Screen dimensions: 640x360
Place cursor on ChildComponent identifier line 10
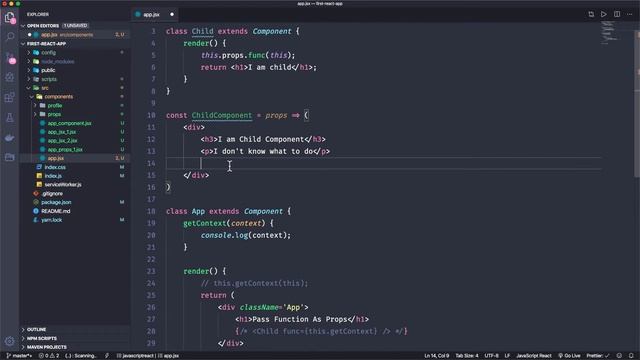(x=222, y=116)
